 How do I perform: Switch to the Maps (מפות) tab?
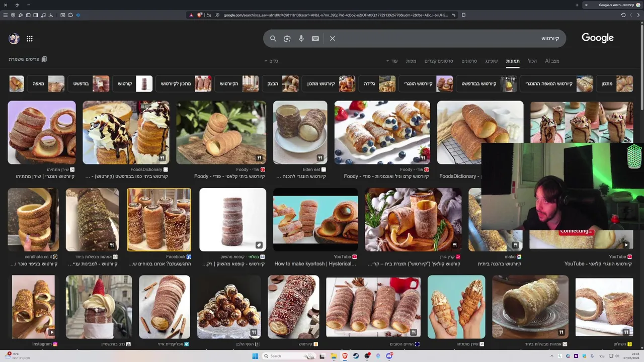[411, 61]
